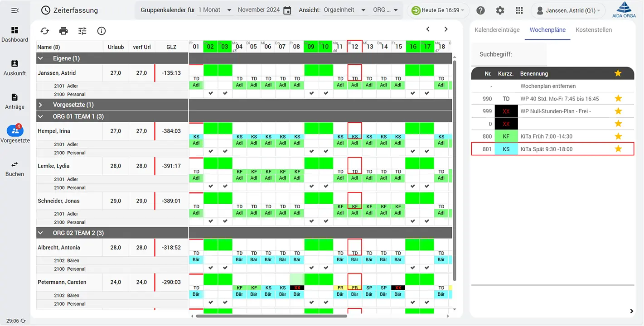Show the info circle icon
Screen dimensions: 644x326
[102, 31]
